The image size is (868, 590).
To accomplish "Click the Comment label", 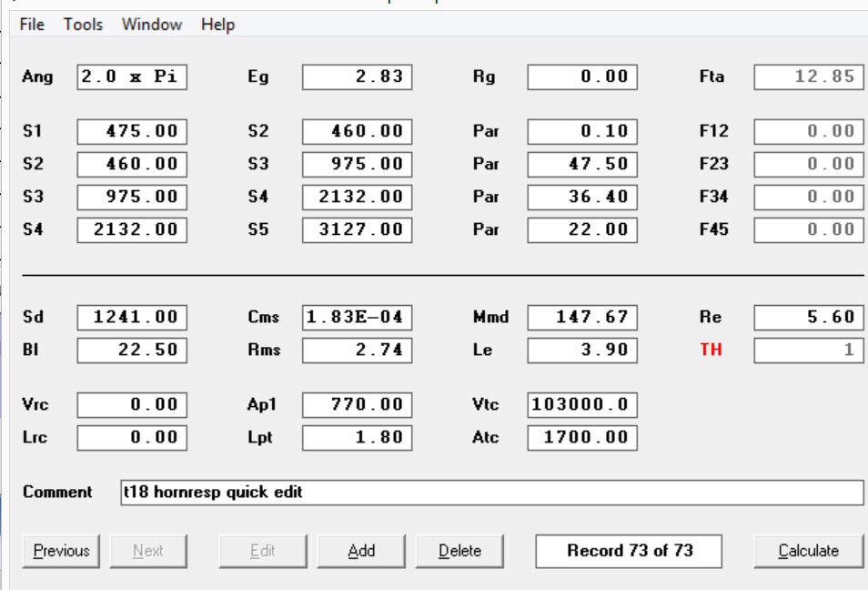I will click(x=57, y=493).
